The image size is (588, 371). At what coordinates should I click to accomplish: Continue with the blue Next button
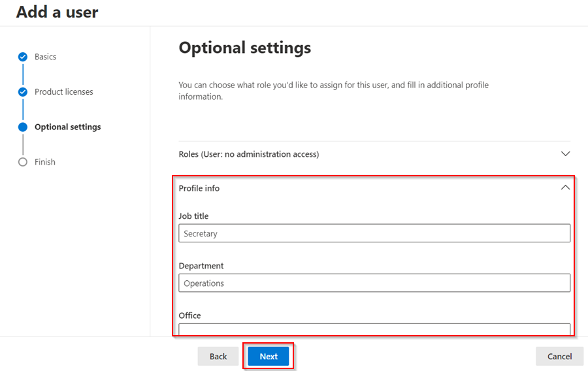pyautogui.click(x=269, y=356)
